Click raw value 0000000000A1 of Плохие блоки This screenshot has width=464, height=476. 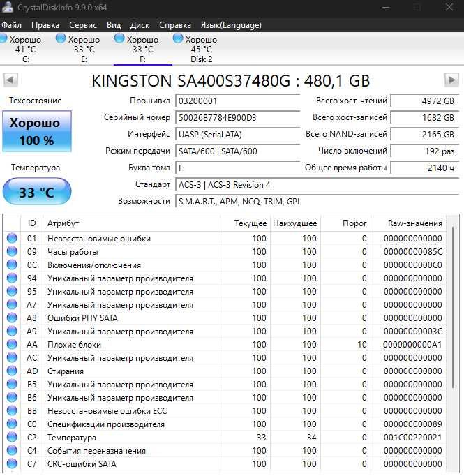[x=412, y=345]
